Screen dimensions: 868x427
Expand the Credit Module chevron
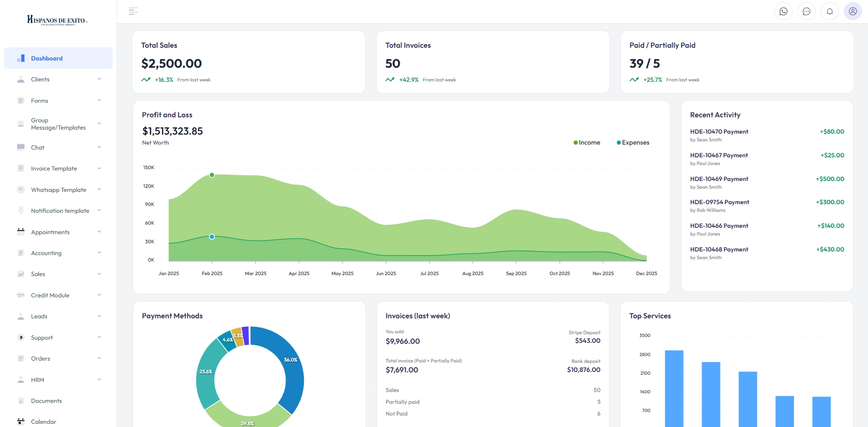[99, 295]
